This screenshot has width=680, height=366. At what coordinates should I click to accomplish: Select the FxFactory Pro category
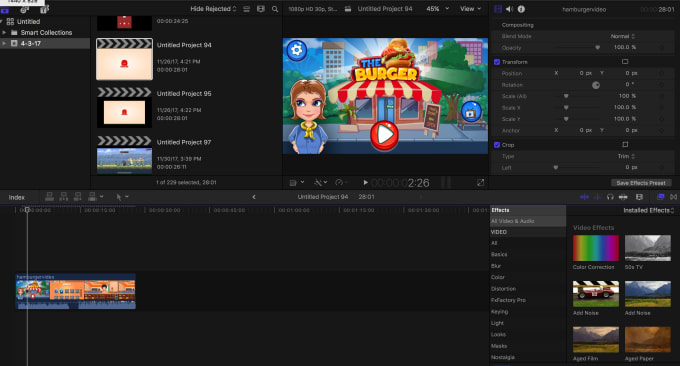[508, 300]
